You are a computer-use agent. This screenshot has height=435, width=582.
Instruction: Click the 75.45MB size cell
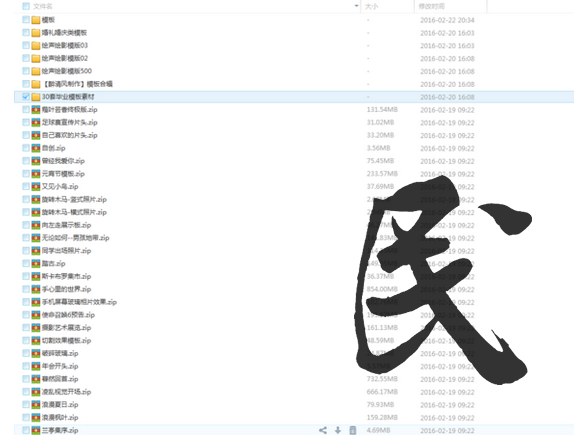pos(380,161)
